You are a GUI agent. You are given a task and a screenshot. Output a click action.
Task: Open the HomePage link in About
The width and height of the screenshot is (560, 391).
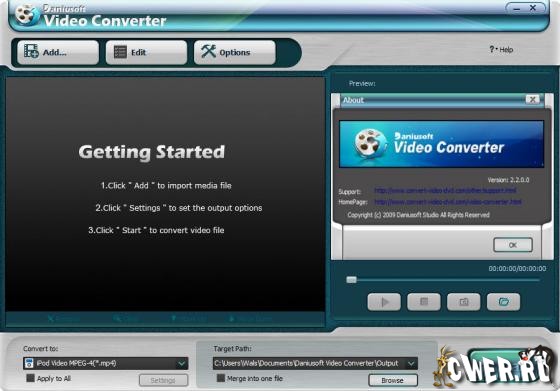[x=448, y=202]
